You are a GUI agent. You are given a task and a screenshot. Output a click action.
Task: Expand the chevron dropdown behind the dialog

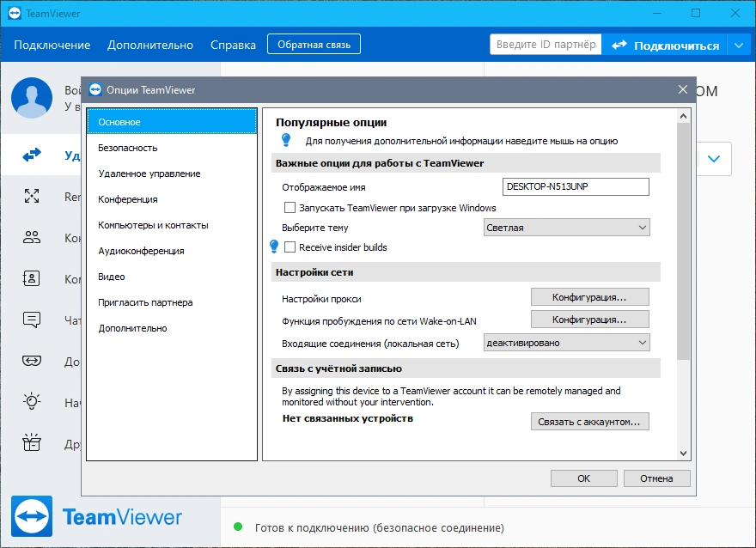pyautogui.click(x=714, y=159)
